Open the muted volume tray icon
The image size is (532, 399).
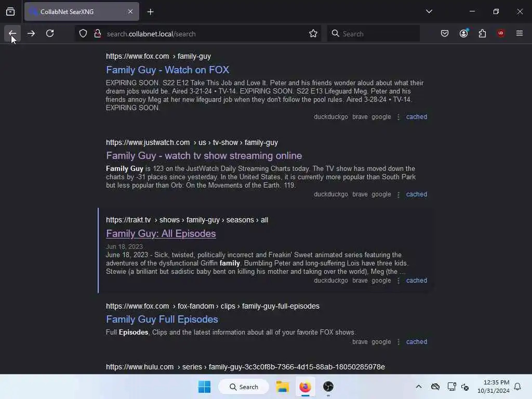click(465, 387)
